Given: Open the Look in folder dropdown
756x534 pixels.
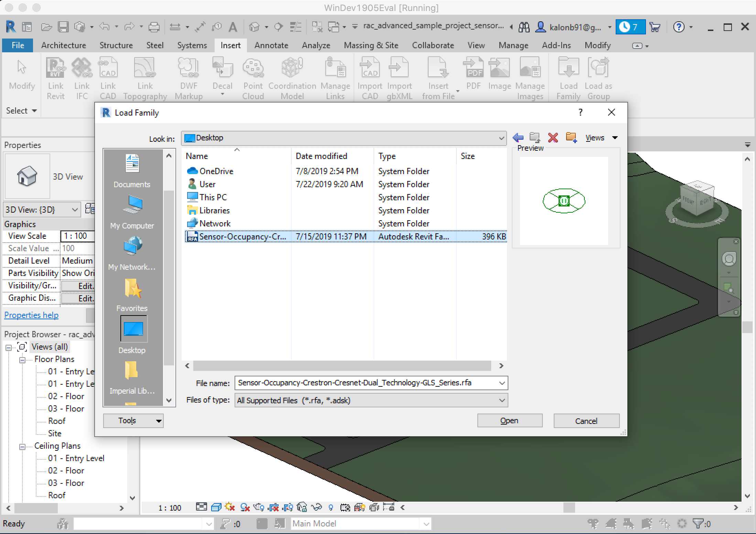Looking at the screenshot, I should (x=501, y=138).
